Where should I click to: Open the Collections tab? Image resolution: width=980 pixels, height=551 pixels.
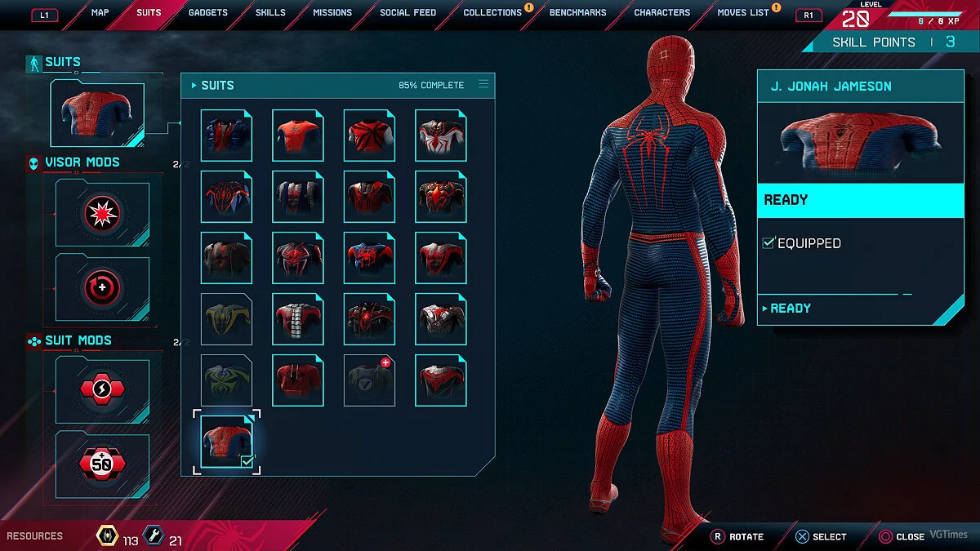click(x=492, y=12)
